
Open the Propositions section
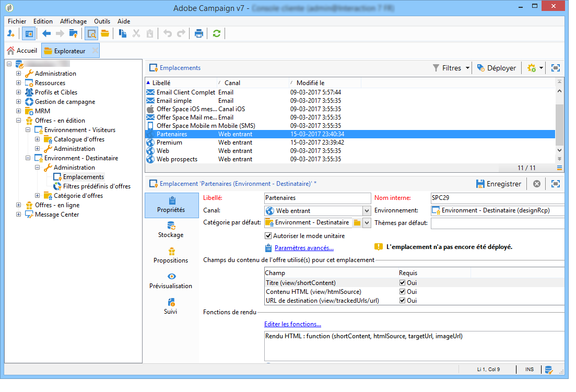171,255
